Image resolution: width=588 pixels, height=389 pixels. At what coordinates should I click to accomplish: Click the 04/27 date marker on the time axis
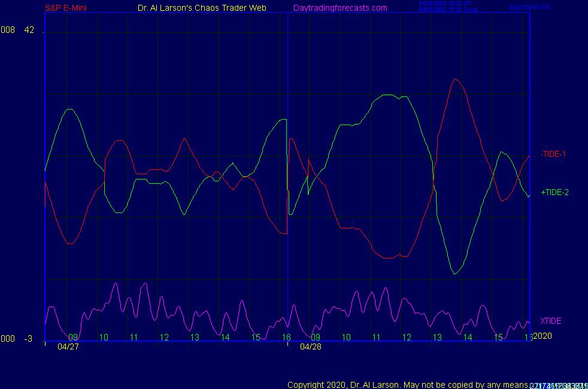68,346
